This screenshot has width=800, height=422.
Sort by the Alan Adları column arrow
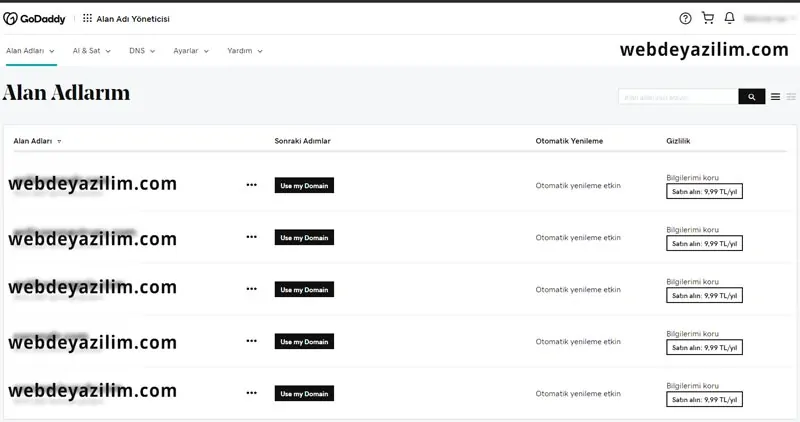[59, 141]
